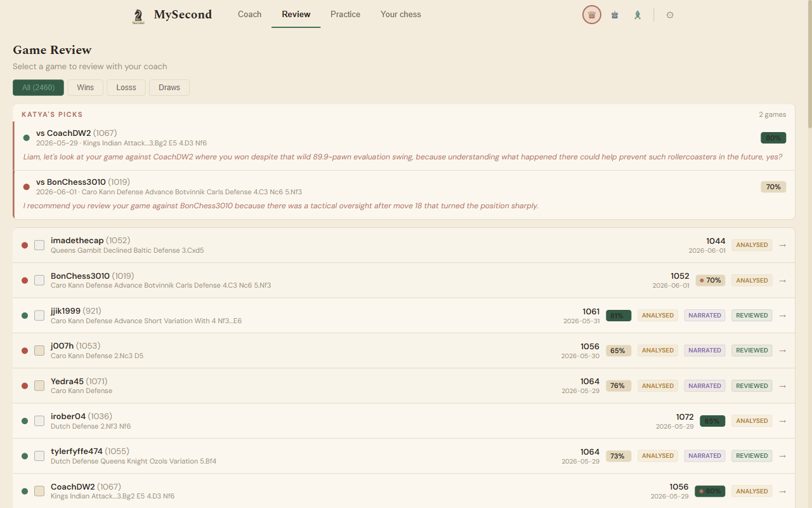Check the irober04 game checkbox

pyautogui.click(x=39, y=421)
